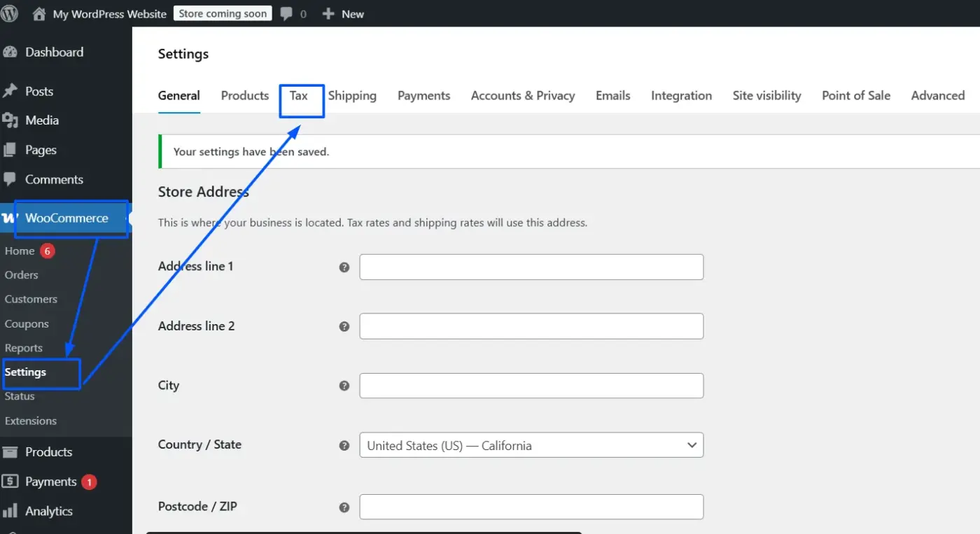Open the Integration settings tab
980x534 pixels.
682,96
